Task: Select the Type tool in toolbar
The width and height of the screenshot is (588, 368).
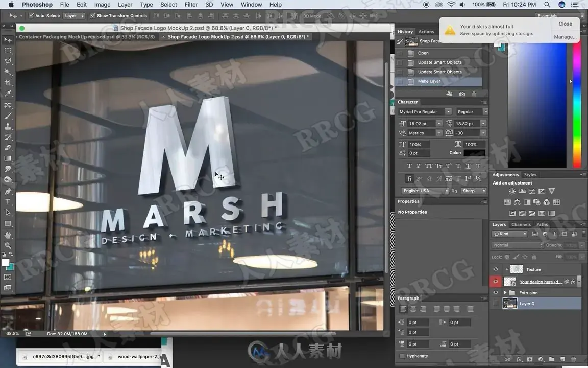Action: pyautogui.click(x=8, y=202)
